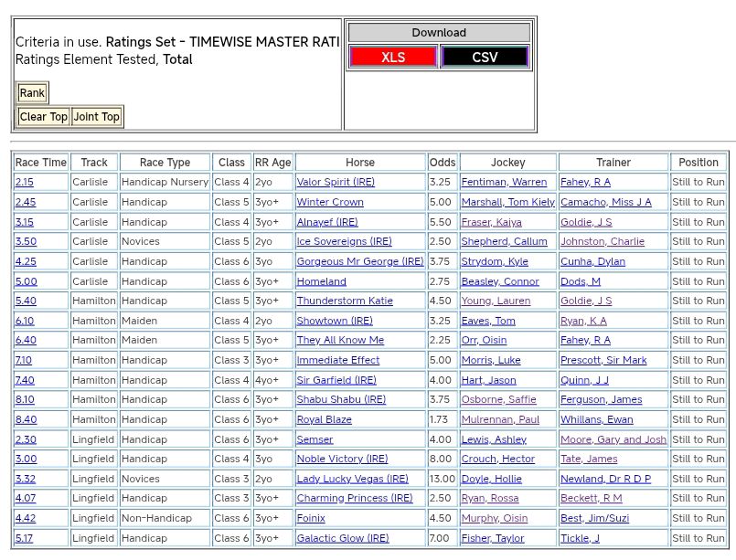Open horse Valor Spirit (IRE) link
Viewport: 736px width, 560px height.
click(x=336, y=183)
